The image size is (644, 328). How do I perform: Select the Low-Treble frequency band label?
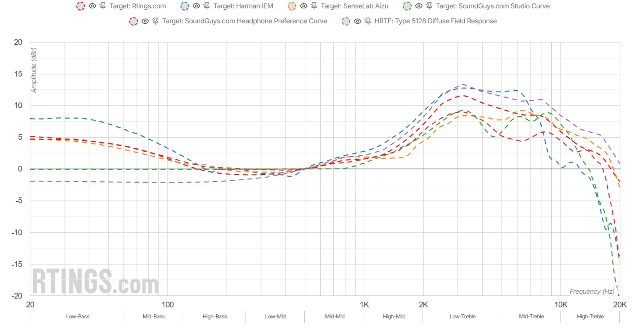(x=462, y=316)
